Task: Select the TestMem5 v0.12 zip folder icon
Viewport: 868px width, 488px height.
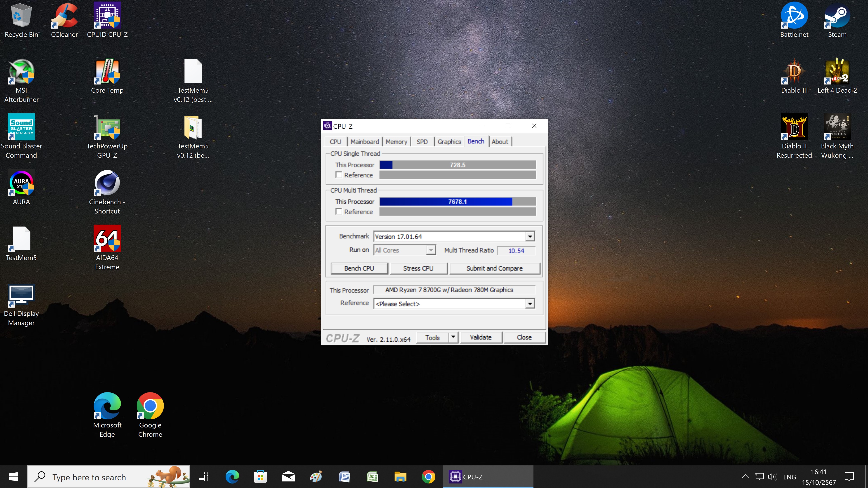Action: click(x=193, y=136)
